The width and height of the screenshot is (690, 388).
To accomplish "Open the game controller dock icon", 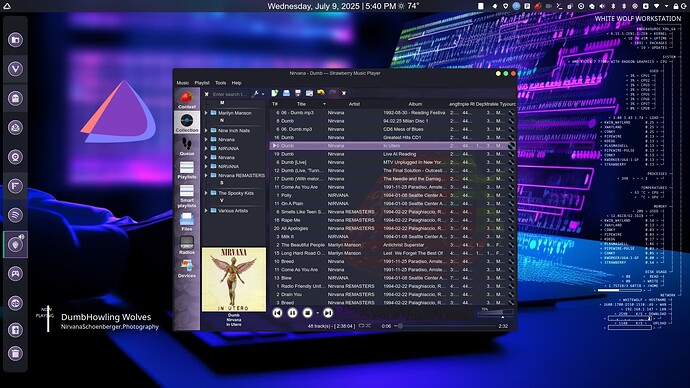I will [15, 274].
